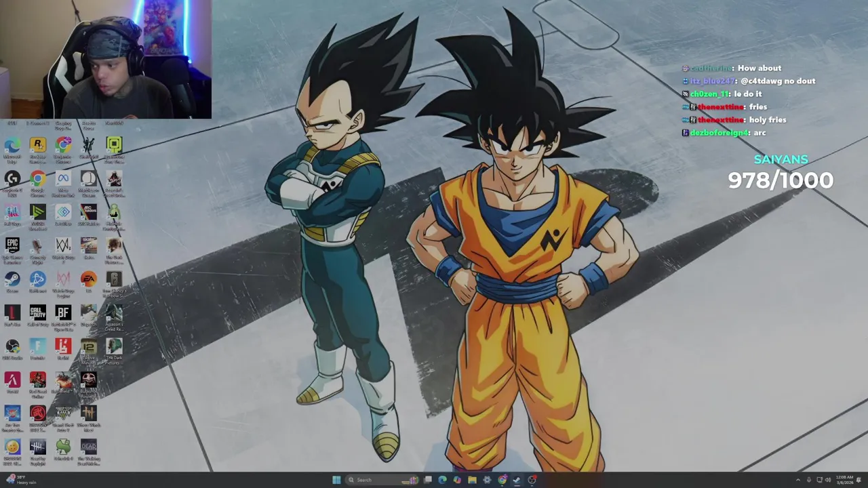Open the Google Chrome desktop shortcut

click(x=37, y=183)
